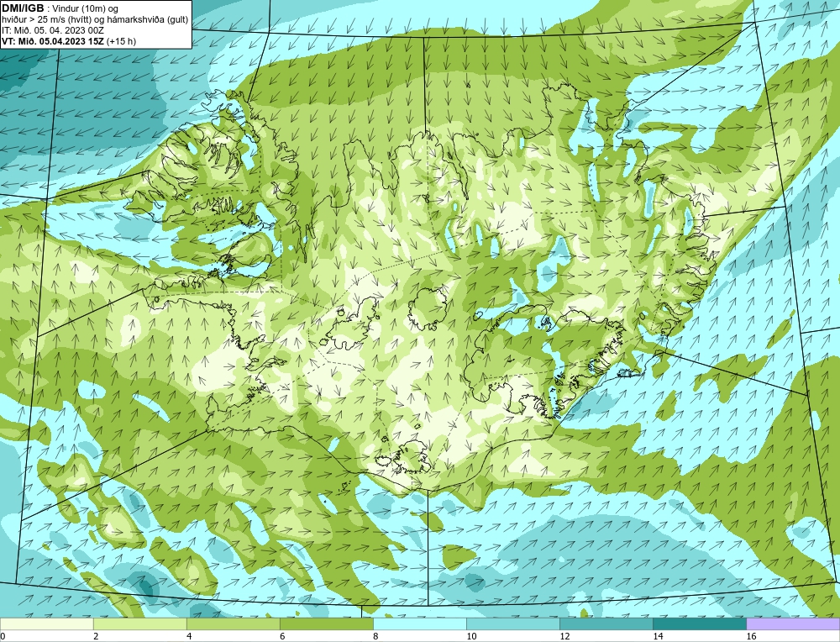Screen dimensions: 840x642
Task: Click the 6–8 m/s dark green legend swatch
Action: [326, 624]
